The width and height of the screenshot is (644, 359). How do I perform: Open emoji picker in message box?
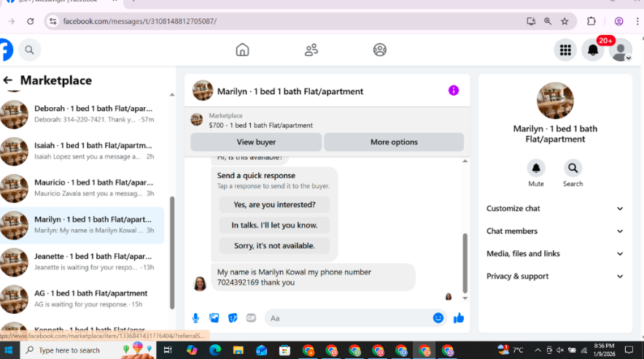pos(438,318)
